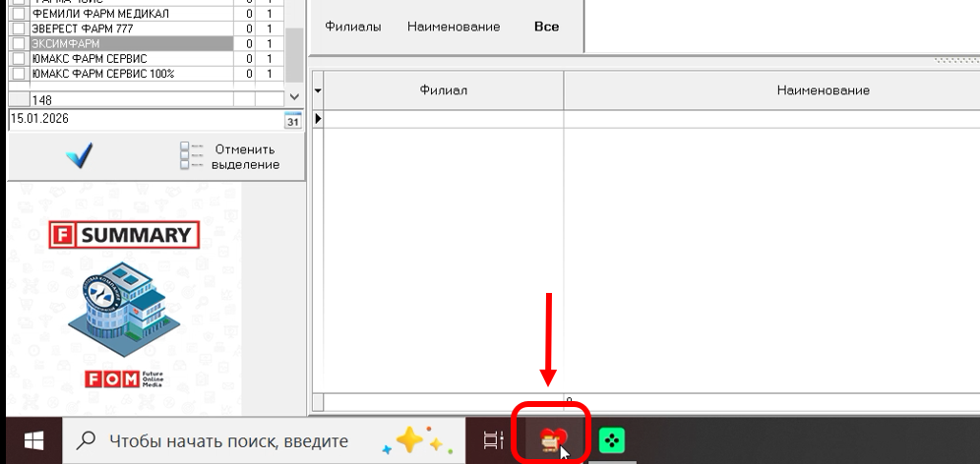
Task: Open the heart app icon in taskbar
Action: 553,440
